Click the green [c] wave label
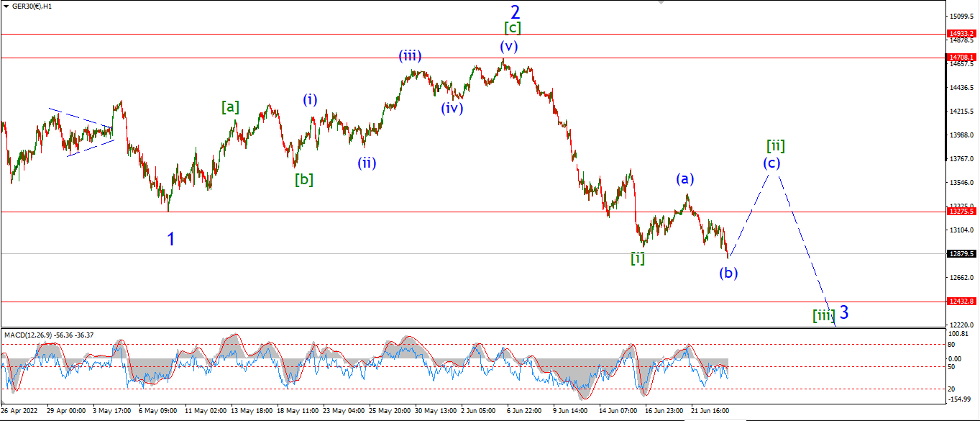 point(512,28)
